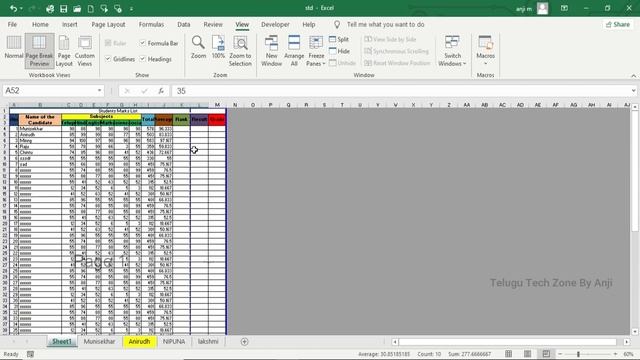Click the Tell me lightbulb icon
This screenshot has height=360, width=640.
coord(337,24)
